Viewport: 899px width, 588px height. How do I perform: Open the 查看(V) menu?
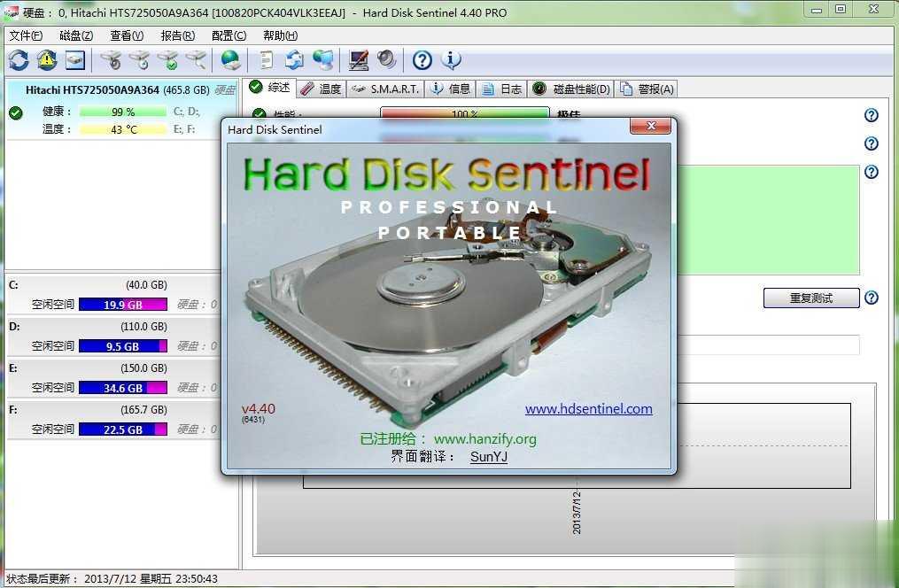tap(127, 35)
